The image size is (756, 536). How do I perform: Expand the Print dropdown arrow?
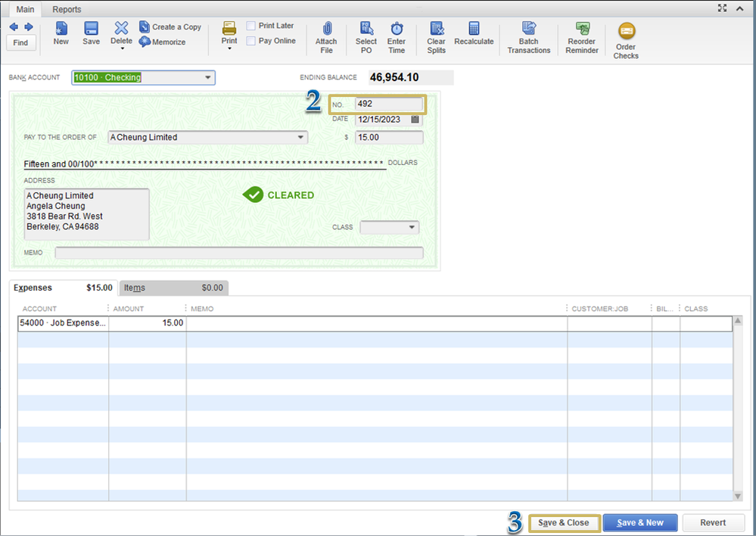229,48
